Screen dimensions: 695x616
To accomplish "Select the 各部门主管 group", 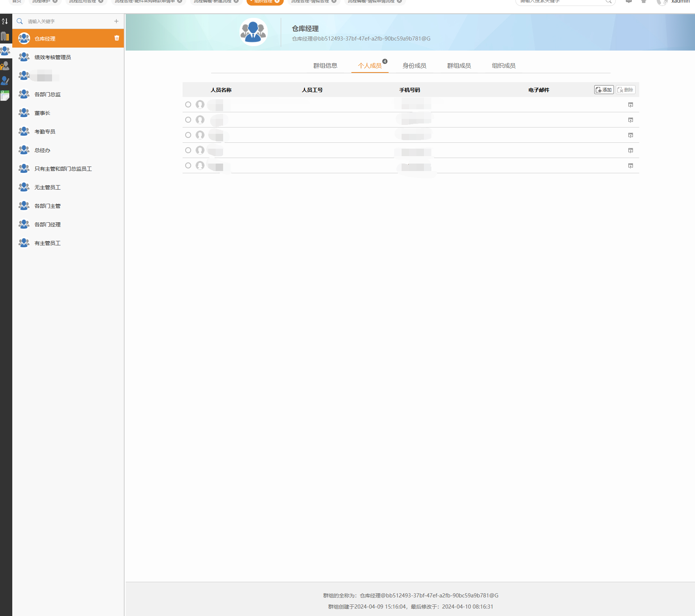I will [x=68, y=206].
